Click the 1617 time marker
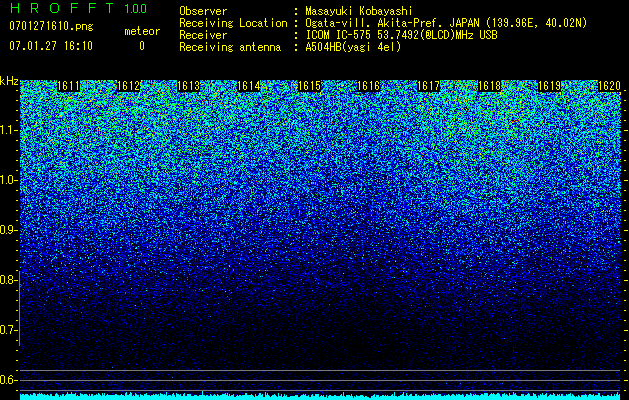 (x=429, y=86)
